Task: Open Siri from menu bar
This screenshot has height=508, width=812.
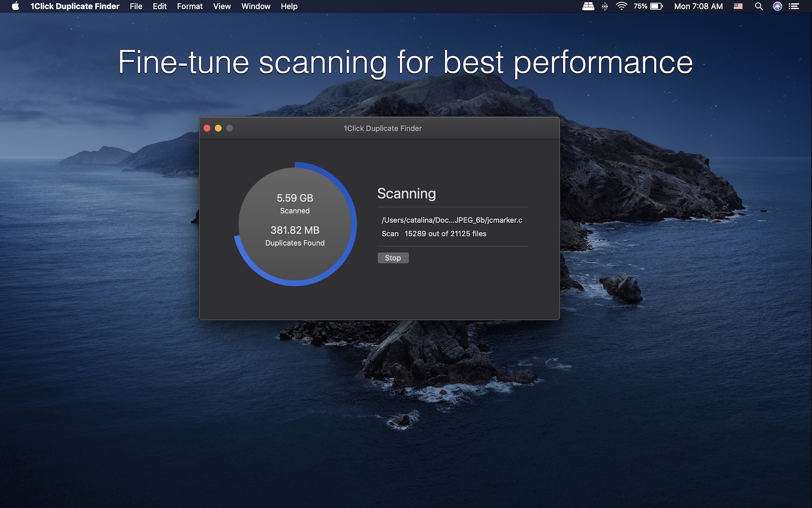Action: (x=778, y=6)
